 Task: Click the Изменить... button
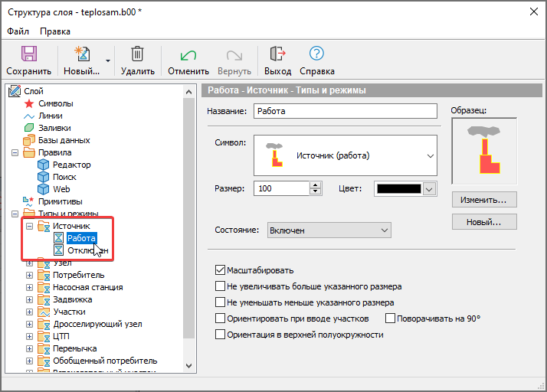483,200
